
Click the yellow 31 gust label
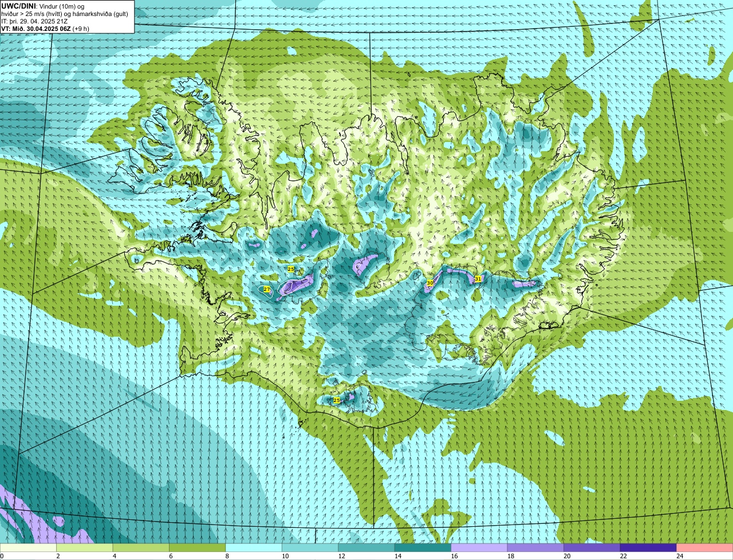478,279
